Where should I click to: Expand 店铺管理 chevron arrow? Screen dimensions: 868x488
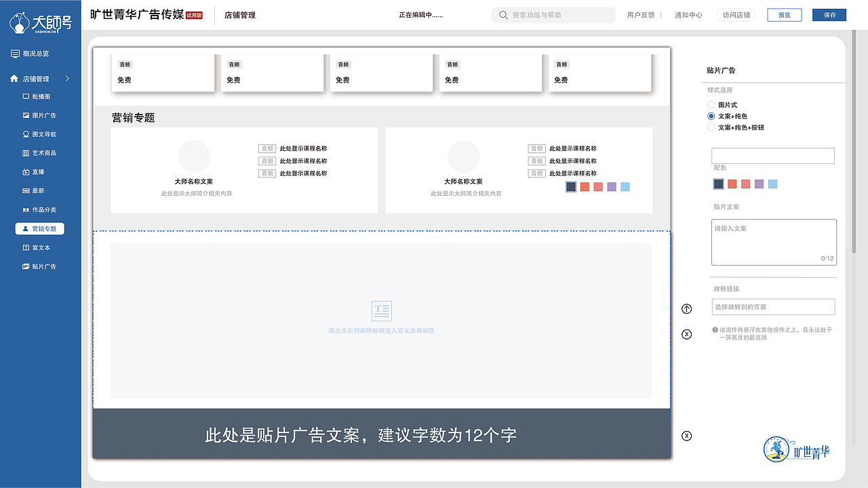pyautogui.click(x=67, y=79)
